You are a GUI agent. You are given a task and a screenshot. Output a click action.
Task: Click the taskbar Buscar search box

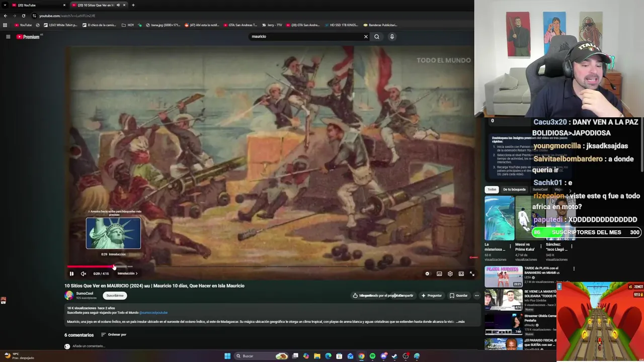(x=261, y=356)
